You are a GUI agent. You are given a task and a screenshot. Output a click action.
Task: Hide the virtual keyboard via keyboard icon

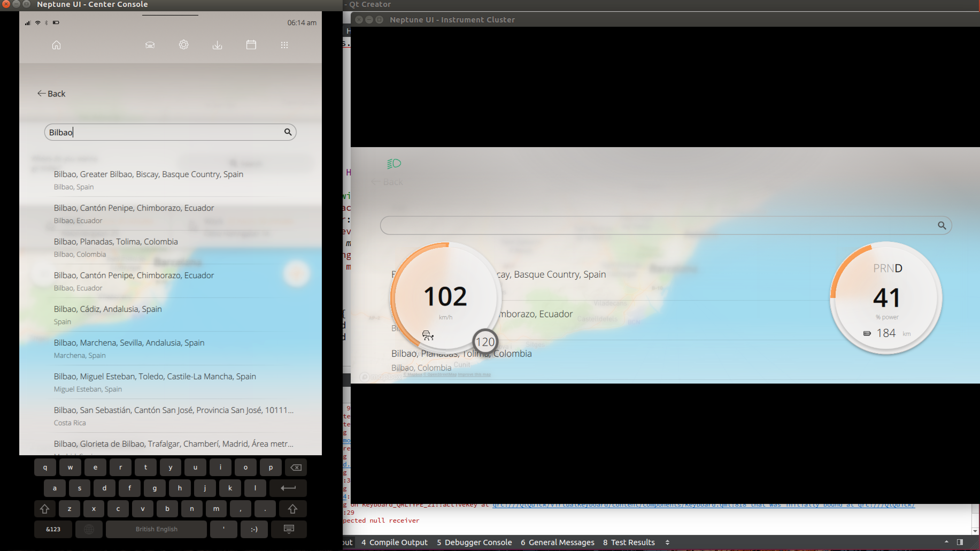(289, 529)
